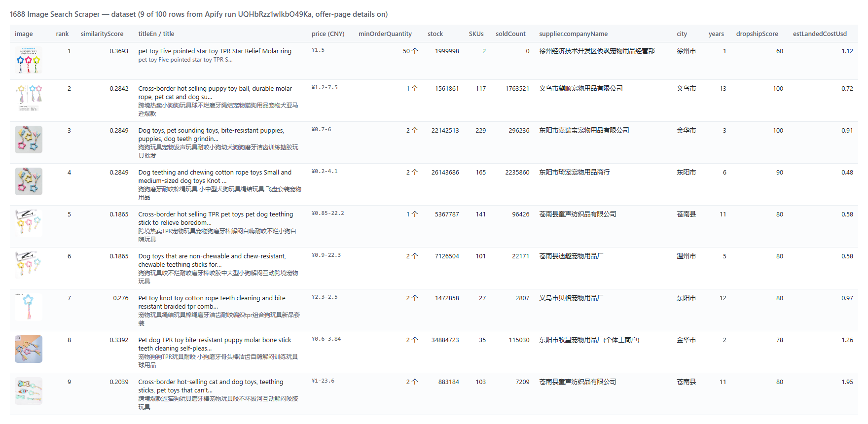Screen dimensions: 868x424
Task: Click the "soldCount" column header
Action: pyautogui.click(x=511, y=34)
